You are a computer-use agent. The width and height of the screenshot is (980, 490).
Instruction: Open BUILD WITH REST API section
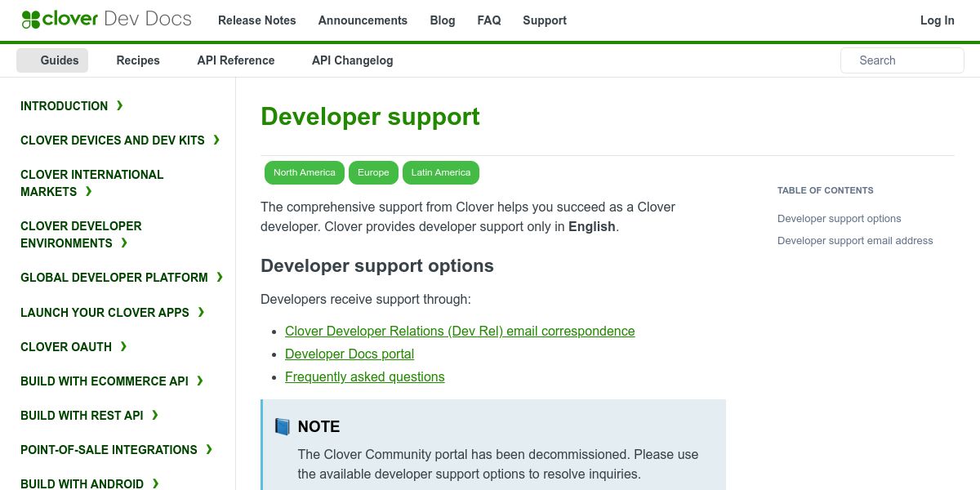pyautogui.click(x=82, y=416)
